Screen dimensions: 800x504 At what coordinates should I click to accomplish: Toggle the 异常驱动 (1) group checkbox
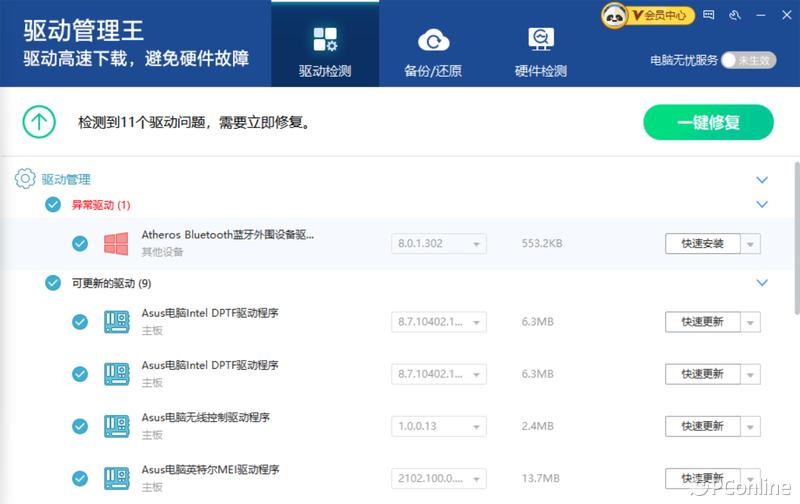[53, 205]
